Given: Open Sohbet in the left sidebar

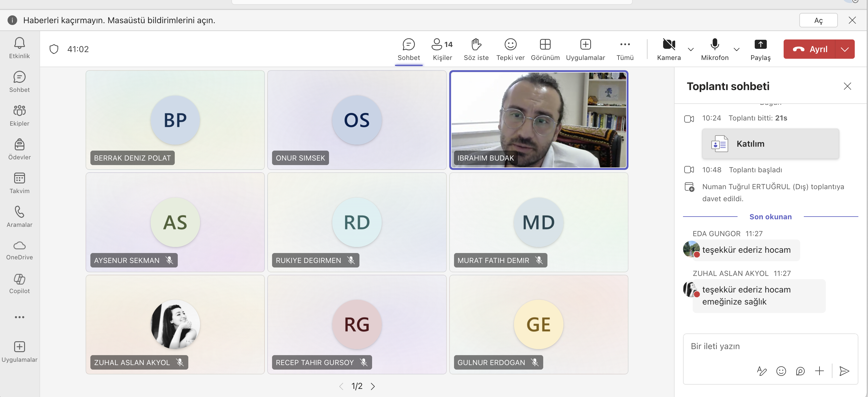Looking at the screenshot, I should 19,82.
